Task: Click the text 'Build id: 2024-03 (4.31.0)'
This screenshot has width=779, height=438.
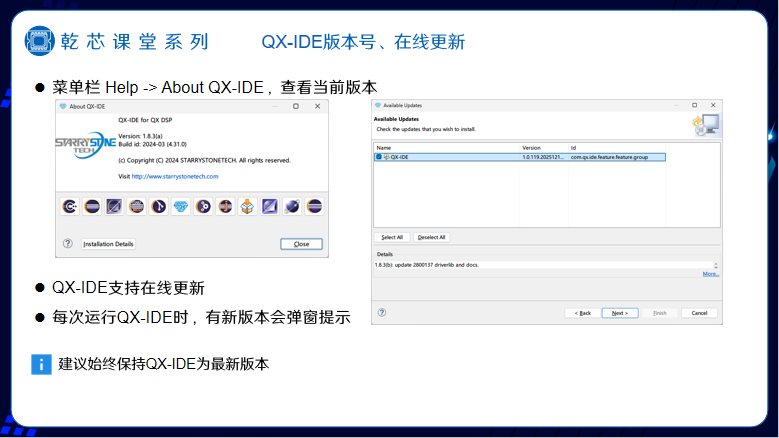Action: click(x=153, y=144)
